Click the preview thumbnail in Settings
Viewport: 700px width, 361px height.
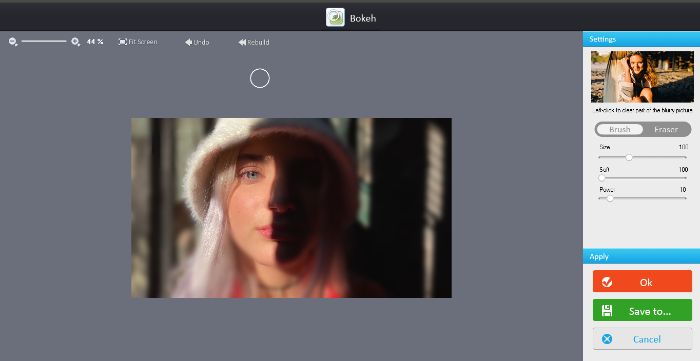(642, 77)
